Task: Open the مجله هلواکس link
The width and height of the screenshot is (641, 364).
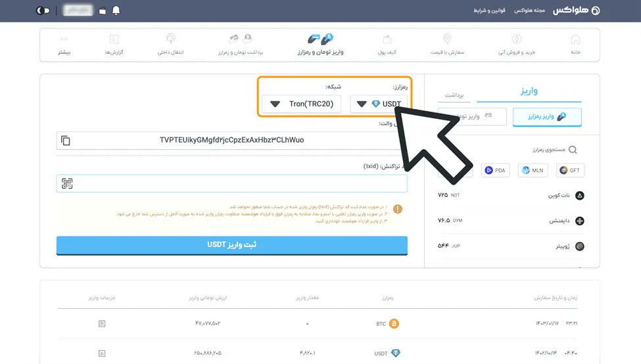Action: pos(529,11)
